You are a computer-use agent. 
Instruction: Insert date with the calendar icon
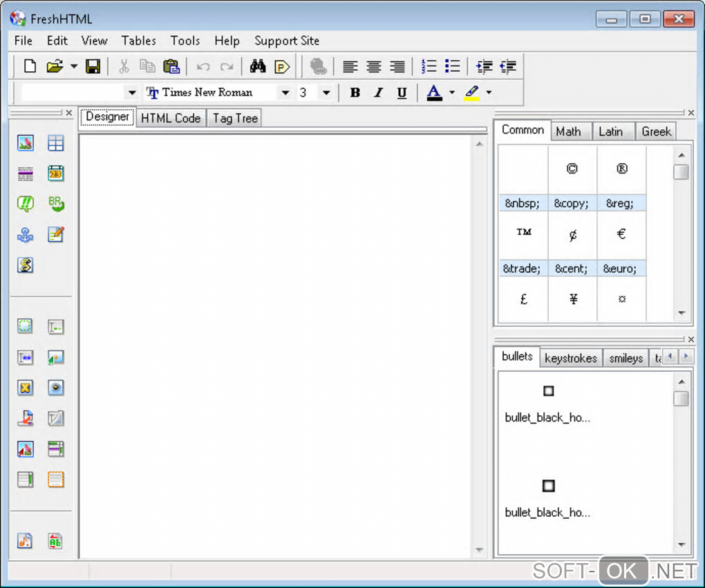[x=56, y=173]
